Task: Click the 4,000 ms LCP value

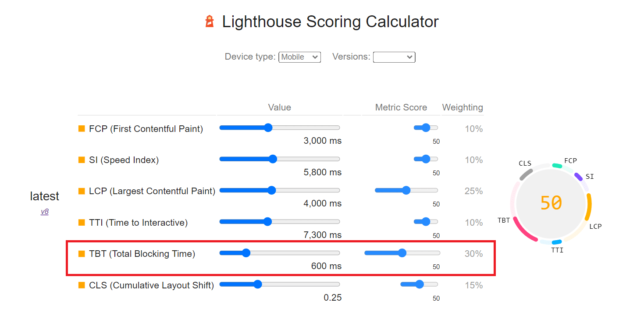Action: click(x=322, y=204)
